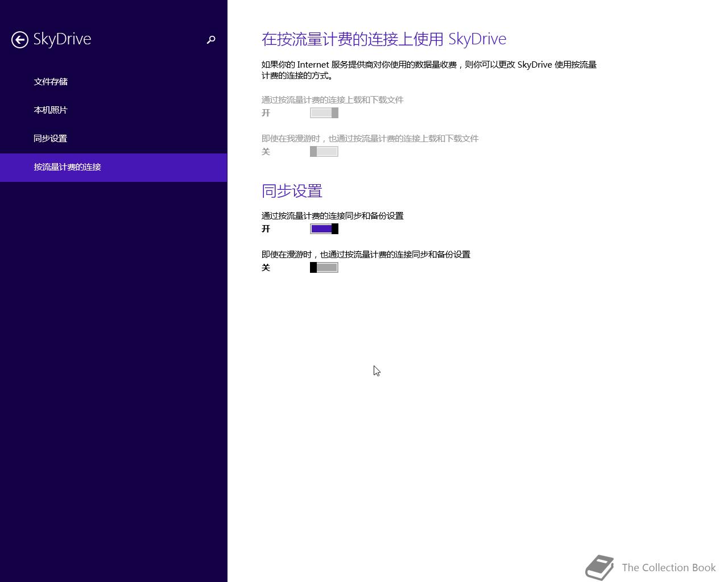Image resolution: width=728 pixels, height=582 pixels.
Task: Select 按流量计费的连接 in the sidebar
Action: click(113, 167)
